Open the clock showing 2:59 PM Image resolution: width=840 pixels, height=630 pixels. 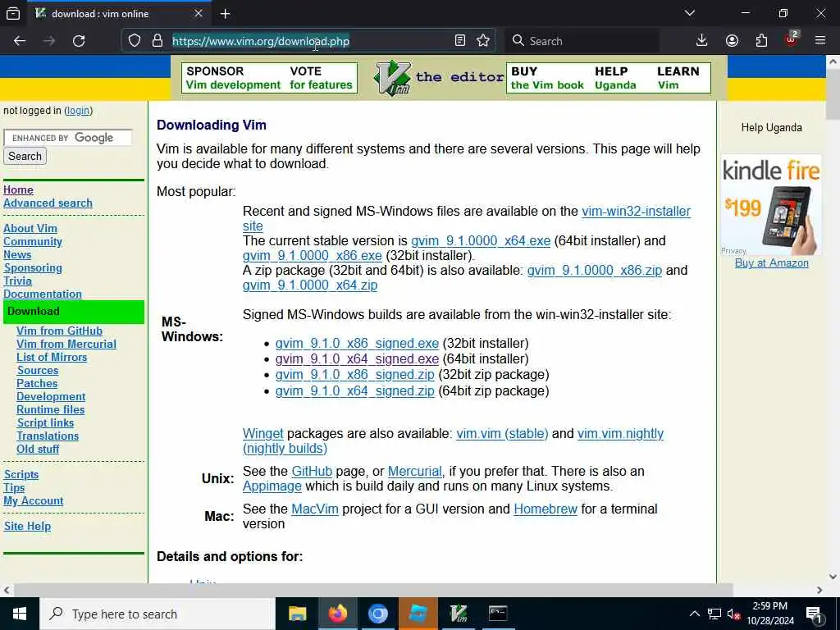point(769,614)
